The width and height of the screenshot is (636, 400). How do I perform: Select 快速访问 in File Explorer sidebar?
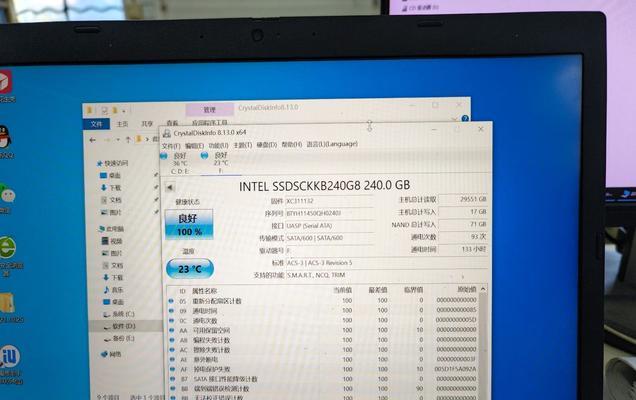(112, 163)
